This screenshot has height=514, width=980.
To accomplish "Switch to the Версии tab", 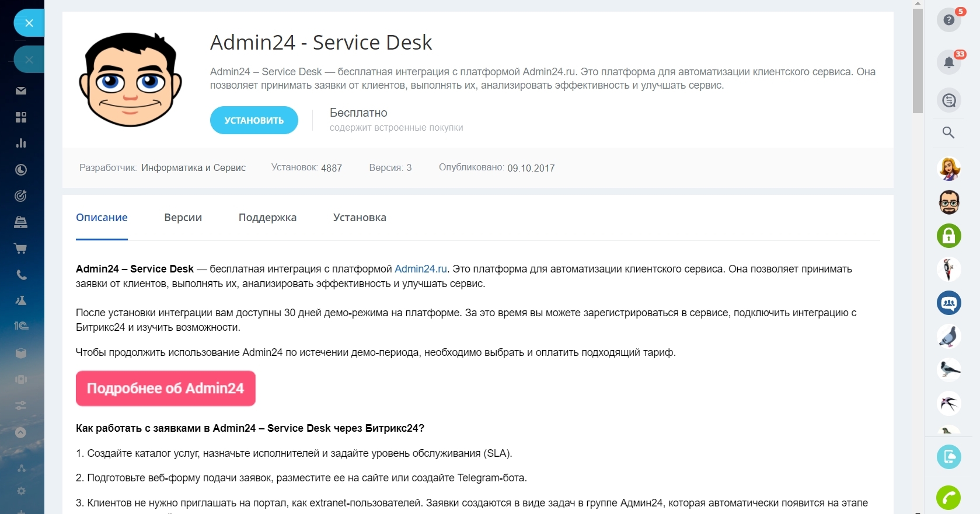I will pos(183,218).
